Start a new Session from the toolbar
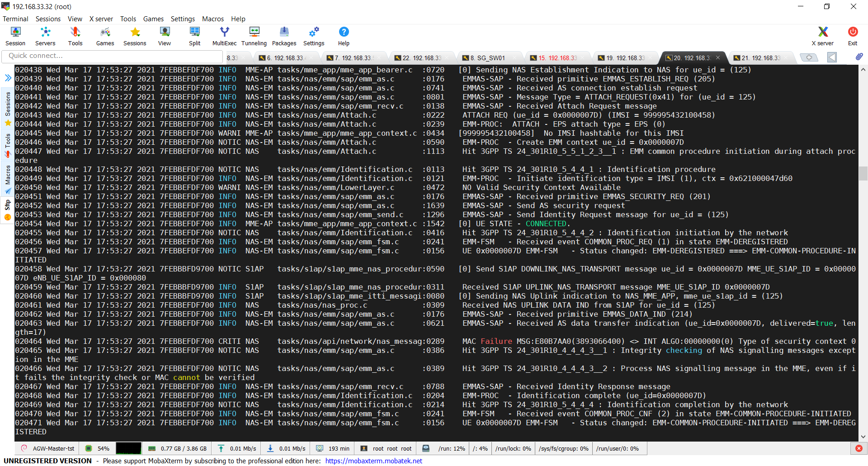Image resolution: width=868 pixels, height=466 pixels. [15, 36]
